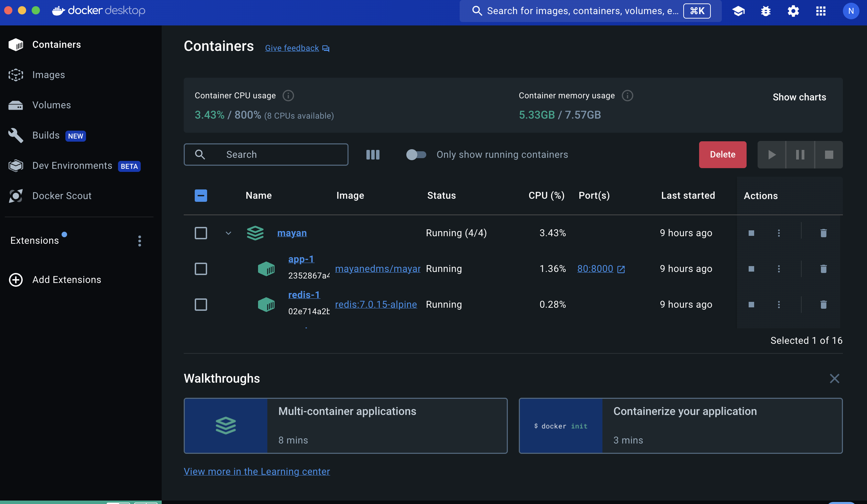Sort by the Image column header
The height and width of the screenshot is (504, 867).
[350, 196]
